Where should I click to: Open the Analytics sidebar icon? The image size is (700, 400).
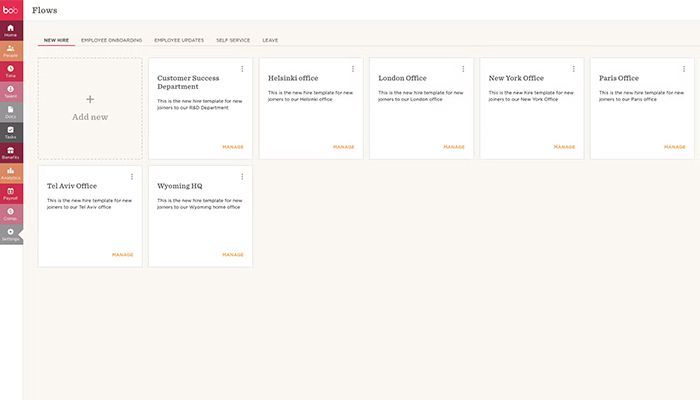click(x=10, y=173)
